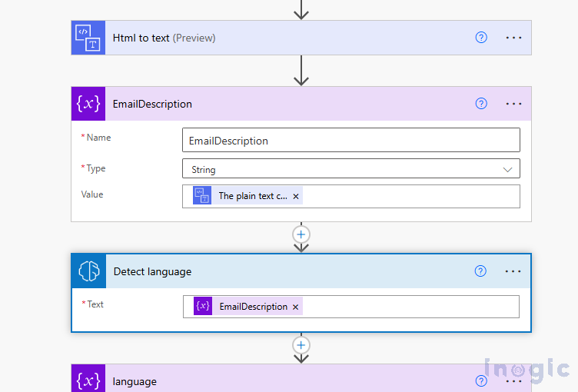Click the Type field label
This screenshot has width=578, height=392.
click(x=96, y=168)
